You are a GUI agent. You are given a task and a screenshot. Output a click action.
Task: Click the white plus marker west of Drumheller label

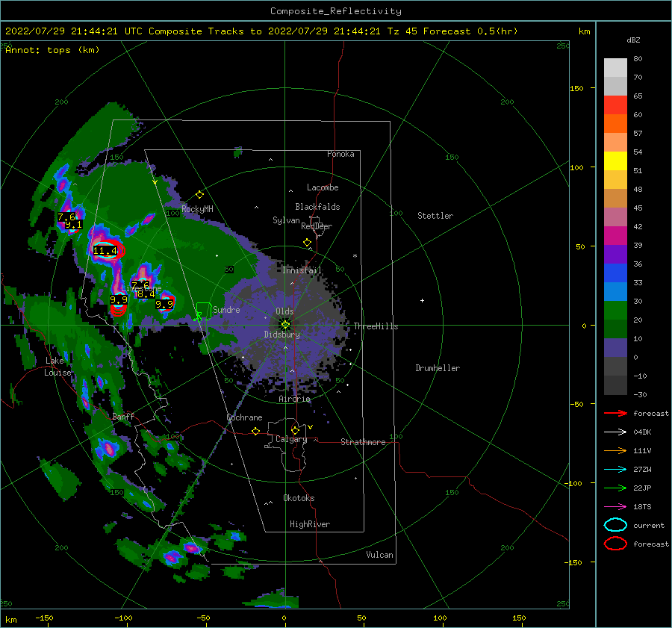[422, 300]
